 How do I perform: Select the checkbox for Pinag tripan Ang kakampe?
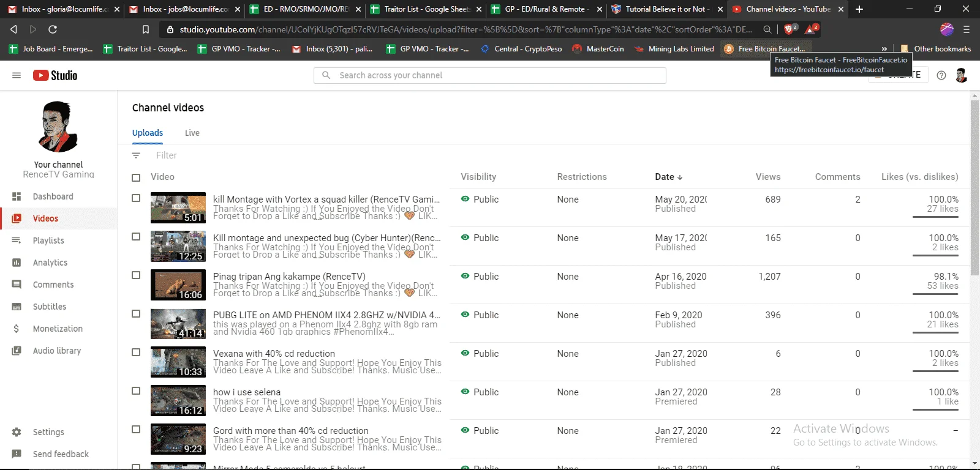tap(136, 275)
